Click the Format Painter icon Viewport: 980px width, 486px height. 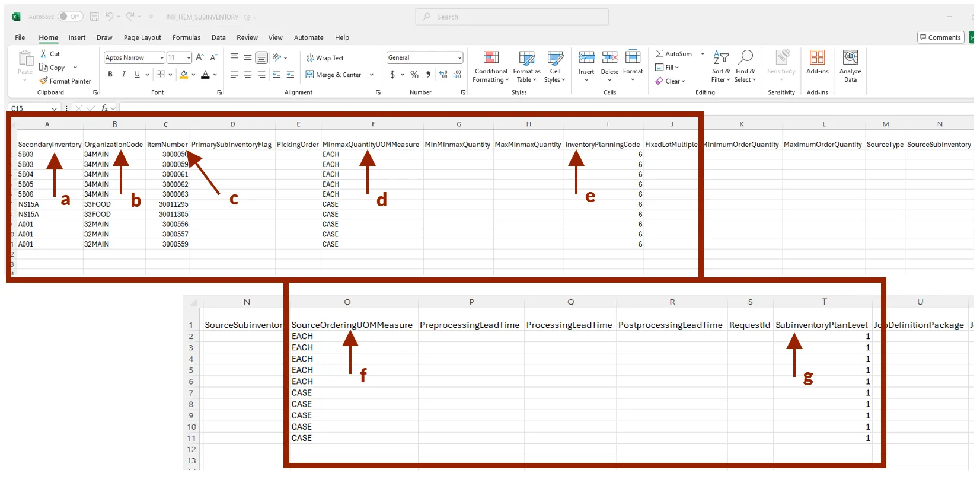pyautogui.click(x=44, y=81)
